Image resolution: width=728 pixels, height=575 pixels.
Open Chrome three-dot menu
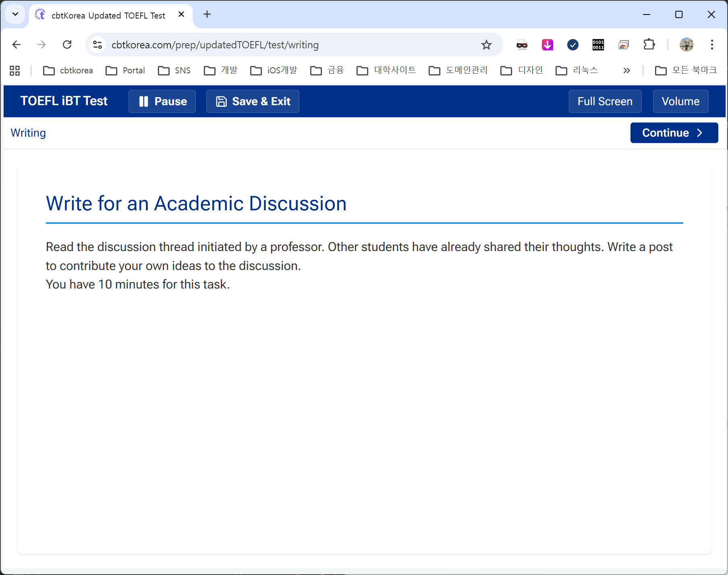pos(712,45)
